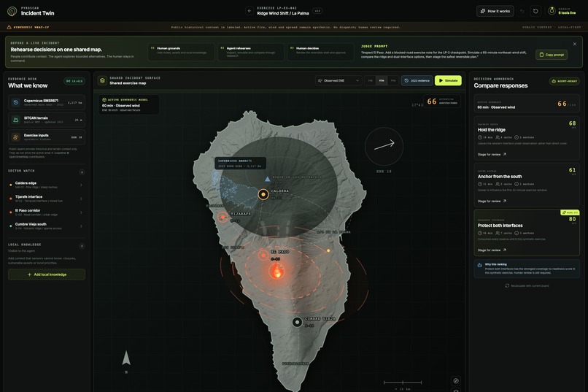This screenshot has height=392, width=588.
Task: Click the Copy prompt button
Action: 552,55
